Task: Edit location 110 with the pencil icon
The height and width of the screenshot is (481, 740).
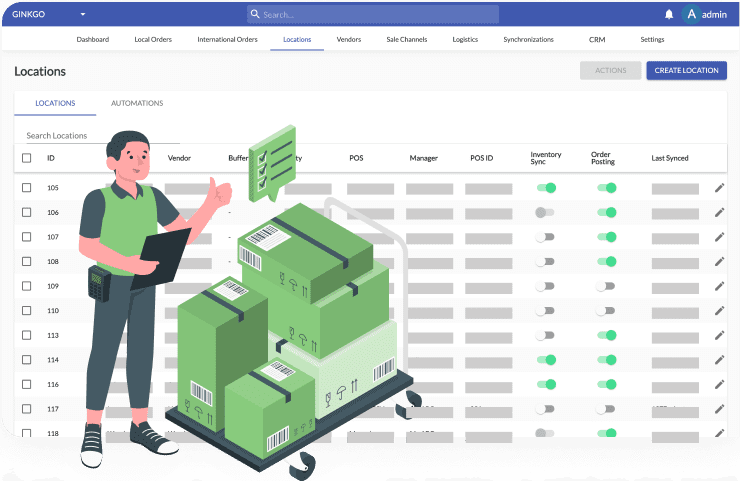Action: 719,311
